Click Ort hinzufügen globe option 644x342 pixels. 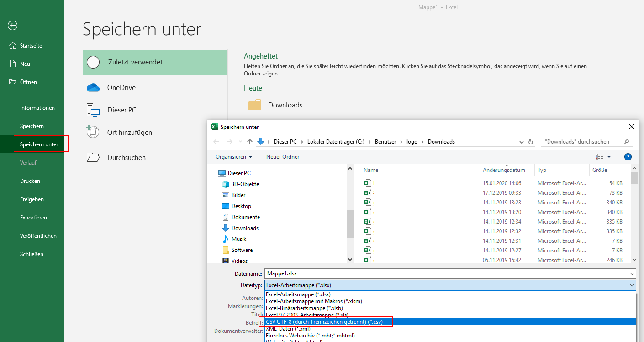(x=129, y=133)
